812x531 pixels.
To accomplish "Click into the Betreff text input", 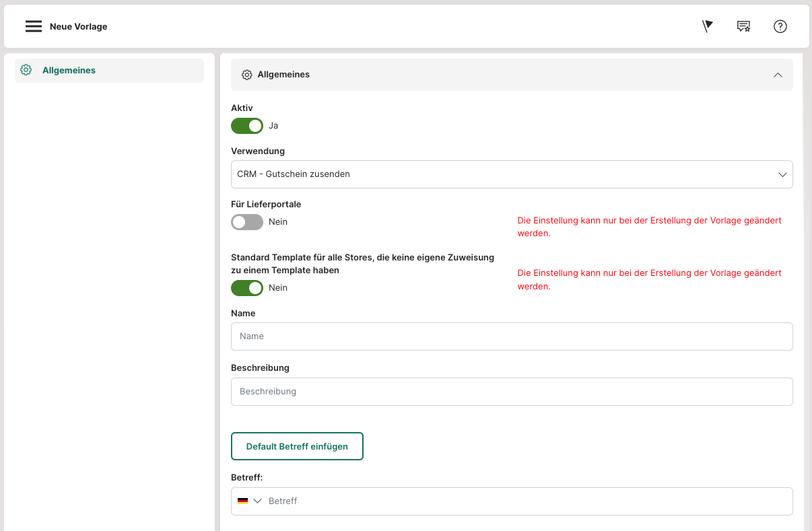I will [x=525, y=501].
